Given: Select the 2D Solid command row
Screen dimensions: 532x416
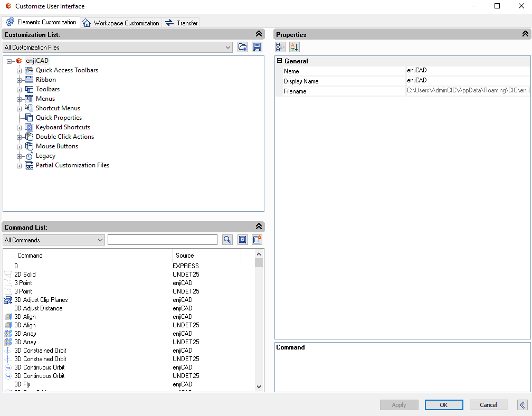Looking at the screenshot, I should point(129,275).
